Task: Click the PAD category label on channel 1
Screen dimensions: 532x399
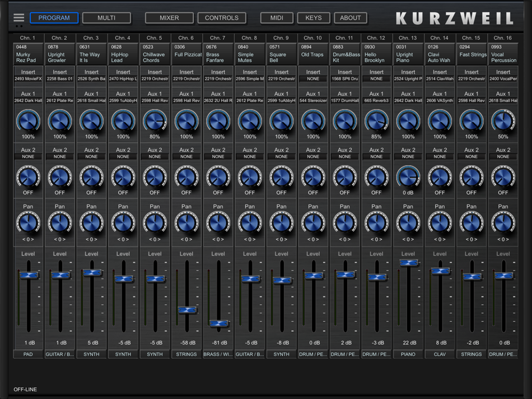Action: (27, 354)
